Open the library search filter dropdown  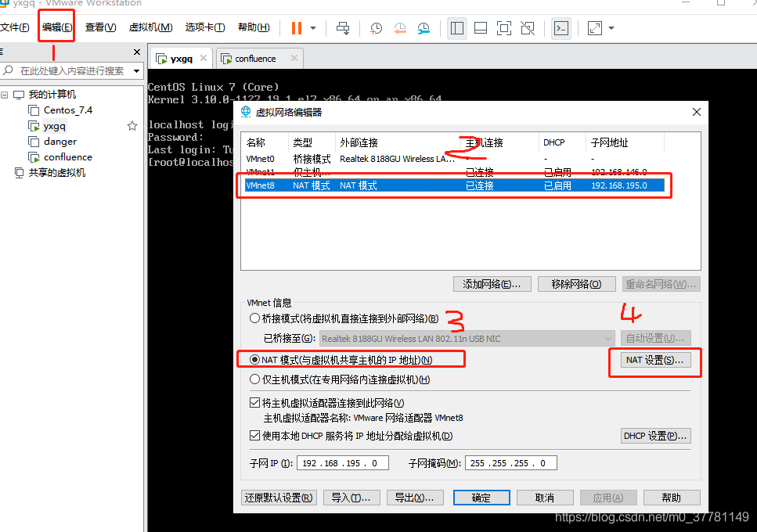point(137,71)
